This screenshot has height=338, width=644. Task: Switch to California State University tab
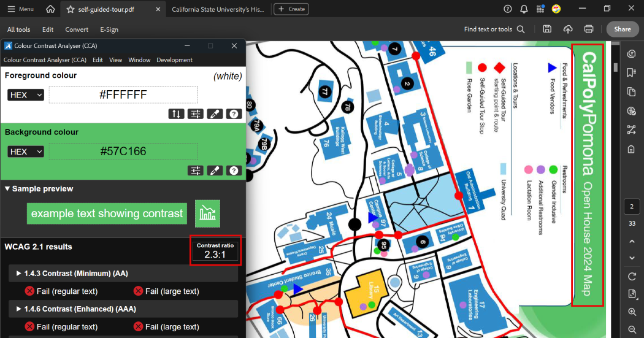tap(218, 9)
